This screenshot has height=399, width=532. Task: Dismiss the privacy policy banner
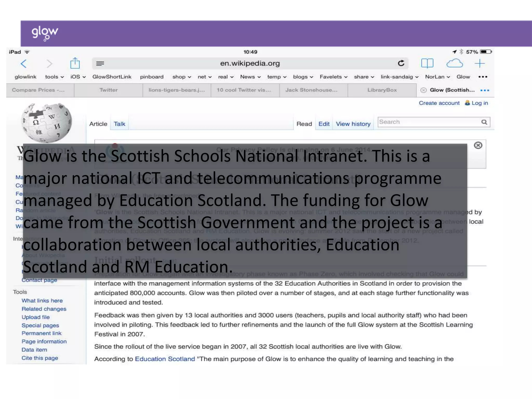(478, 145)
